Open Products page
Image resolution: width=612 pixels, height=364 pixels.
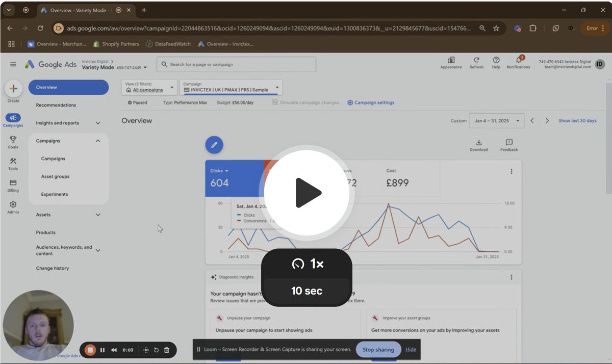tap(46, 232)
